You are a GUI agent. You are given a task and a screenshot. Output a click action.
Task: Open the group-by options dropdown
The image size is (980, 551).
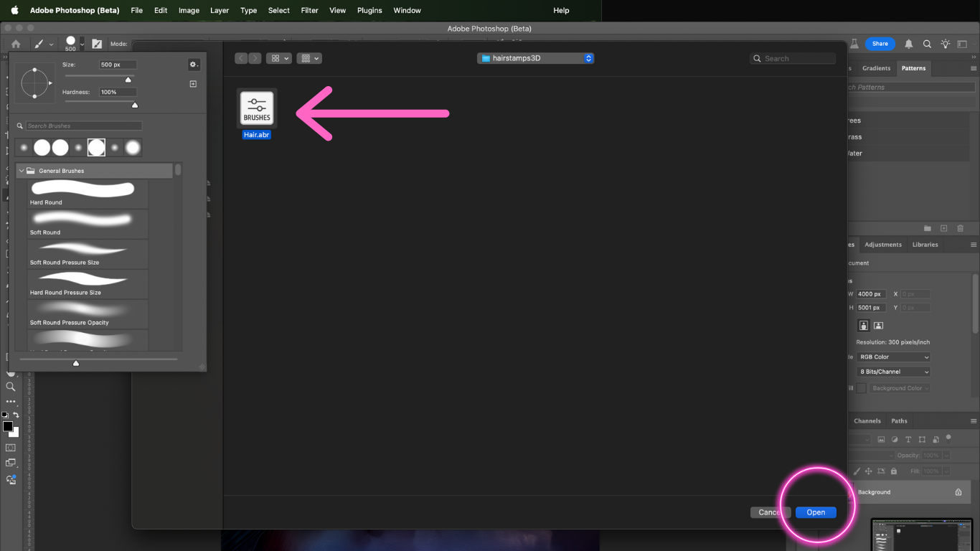point(309,58)
